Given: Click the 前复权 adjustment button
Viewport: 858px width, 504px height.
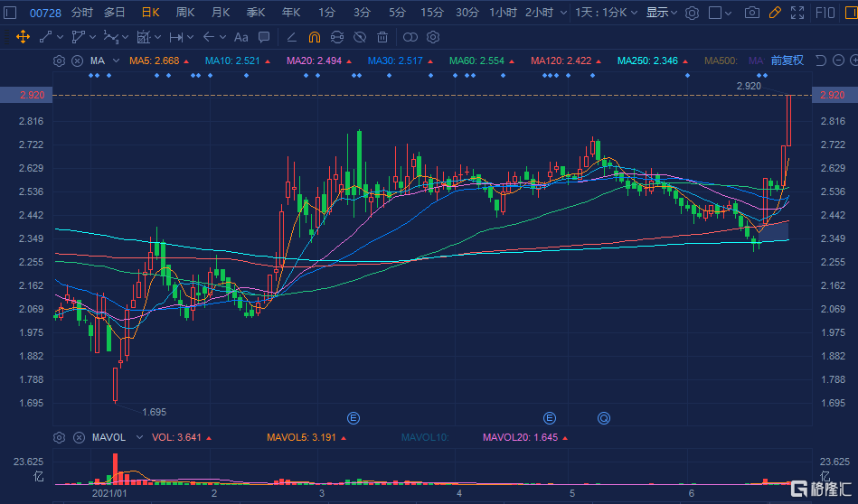Looking at the screenshot, I should [x=786, y=61].
